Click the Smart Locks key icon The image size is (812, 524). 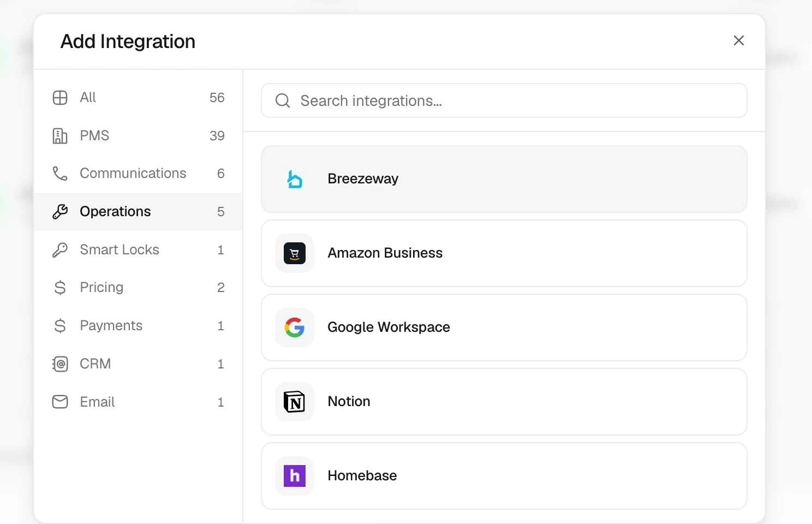60,250
